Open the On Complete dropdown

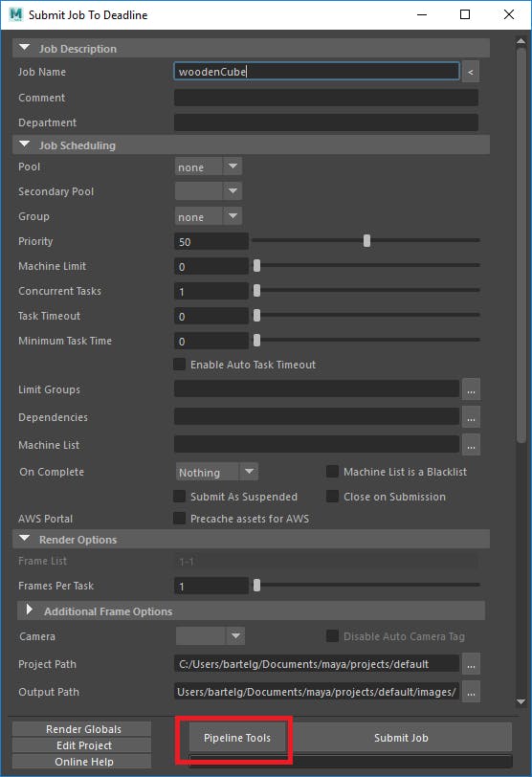coord(217,472)
